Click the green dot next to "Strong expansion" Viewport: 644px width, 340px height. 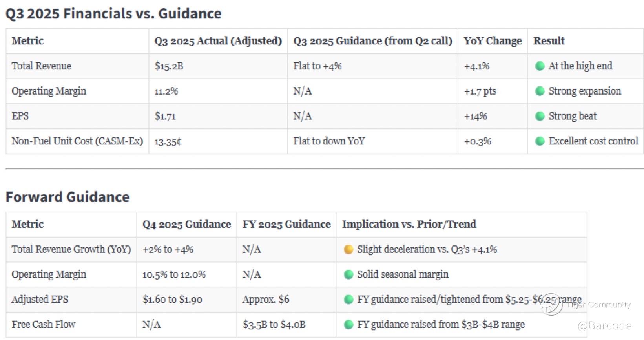[540, 91]
